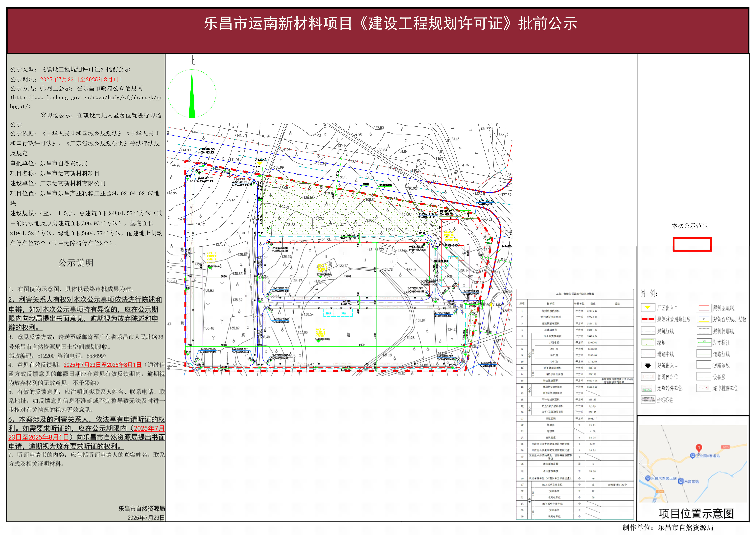Click the 图例 legend heading

tap(649, 293)
